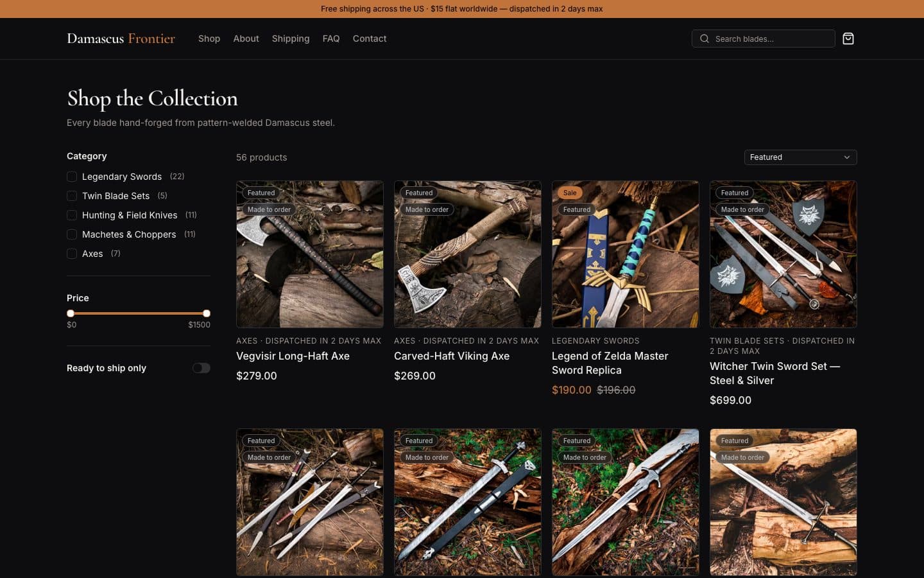Open Legend of Zelda Master Sword Replica title

(610, 363)
